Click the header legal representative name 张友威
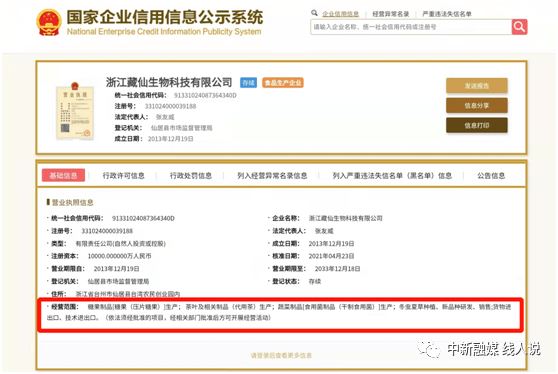The height and width of the screenshot is (374, 558). (165, 117)
